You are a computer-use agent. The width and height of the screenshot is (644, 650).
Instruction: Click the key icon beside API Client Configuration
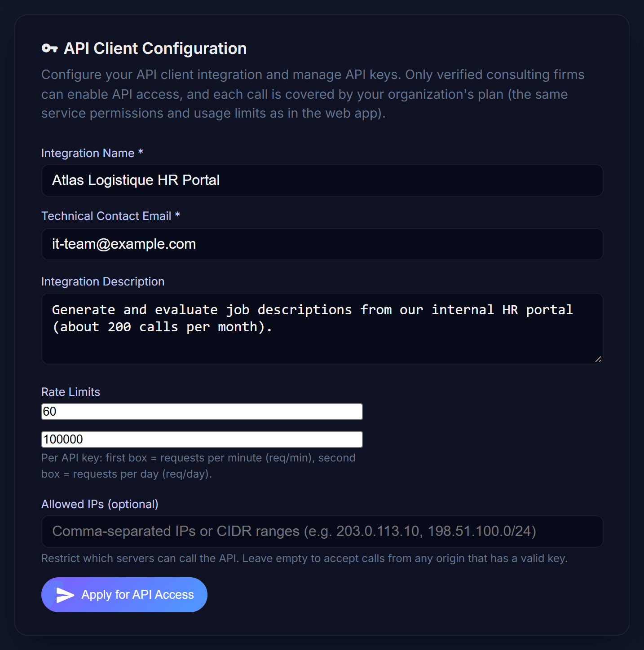pos(49,48)
